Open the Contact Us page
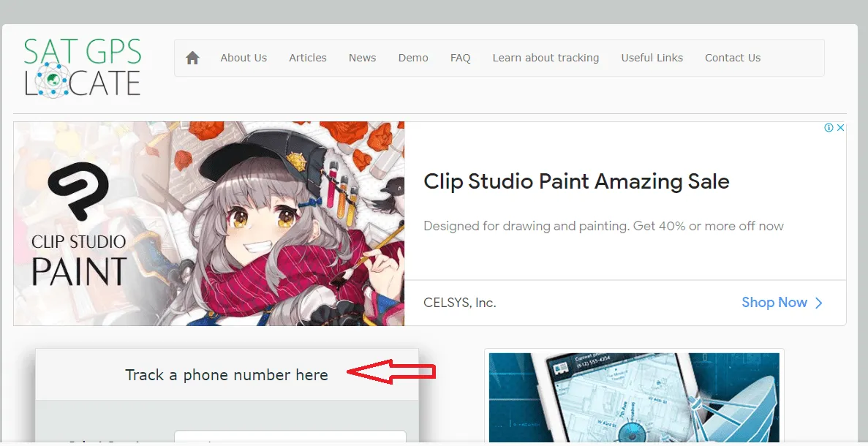The image size is (868, 446). coord(733,58)
